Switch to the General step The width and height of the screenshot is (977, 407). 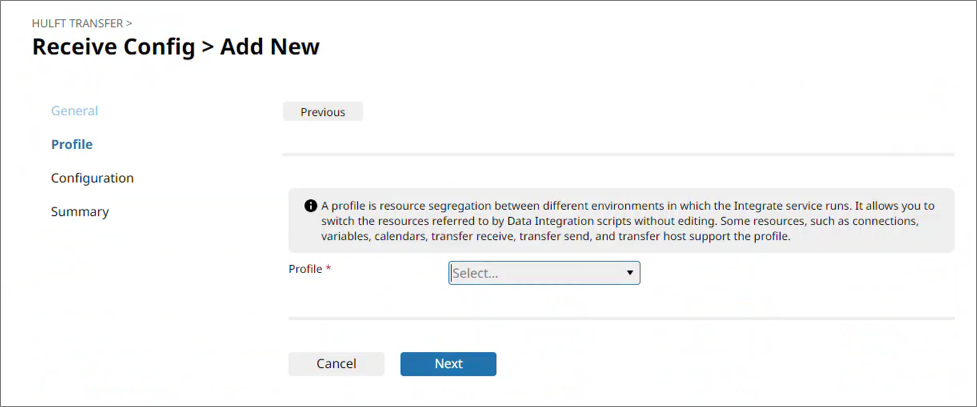75,111
